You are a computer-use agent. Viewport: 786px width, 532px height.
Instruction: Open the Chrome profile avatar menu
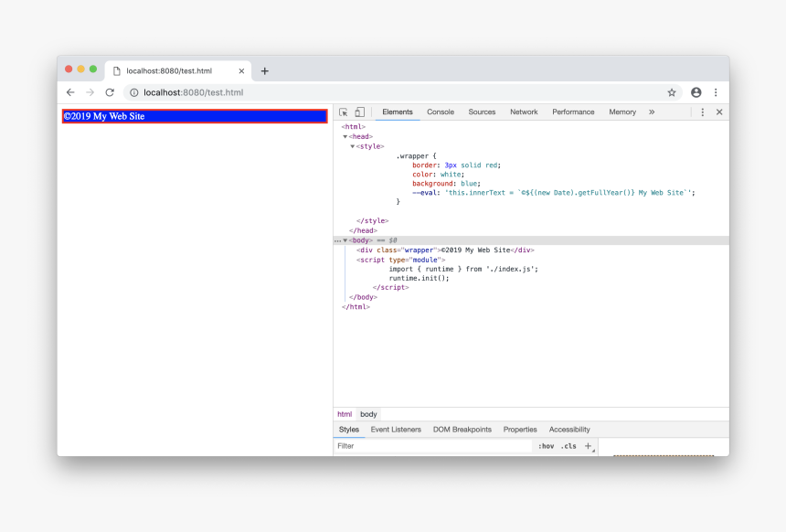tap(696, 92)
